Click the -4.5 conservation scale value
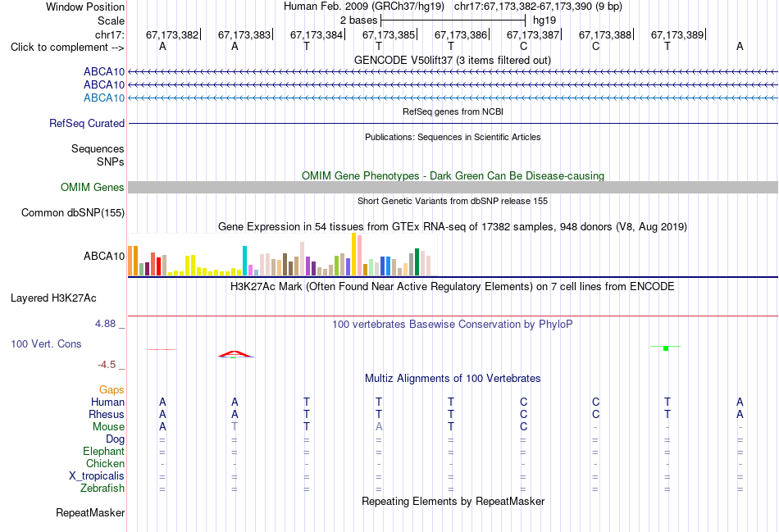The width and height of the screenshot is (779, 532). 107,365
